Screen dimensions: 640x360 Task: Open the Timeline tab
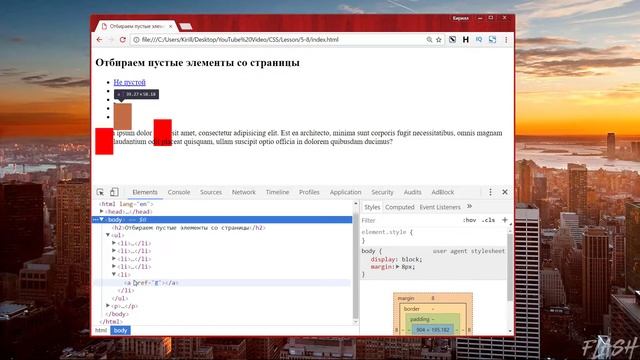pyautogui.click(x=278, y=192)
